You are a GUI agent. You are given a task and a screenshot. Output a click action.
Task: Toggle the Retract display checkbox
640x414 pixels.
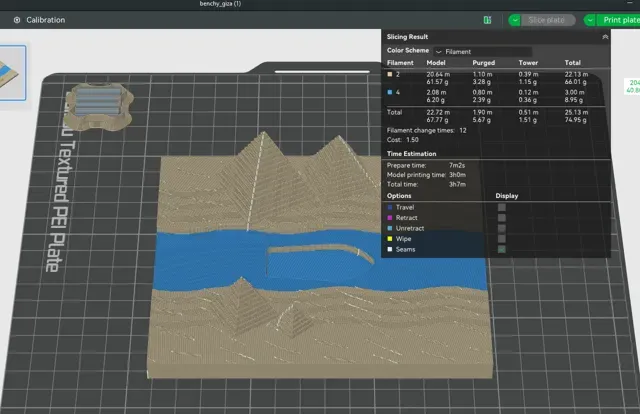502,218
